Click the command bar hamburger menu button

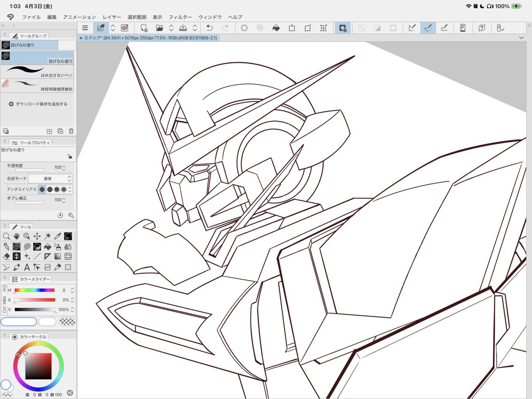[85, 28]
